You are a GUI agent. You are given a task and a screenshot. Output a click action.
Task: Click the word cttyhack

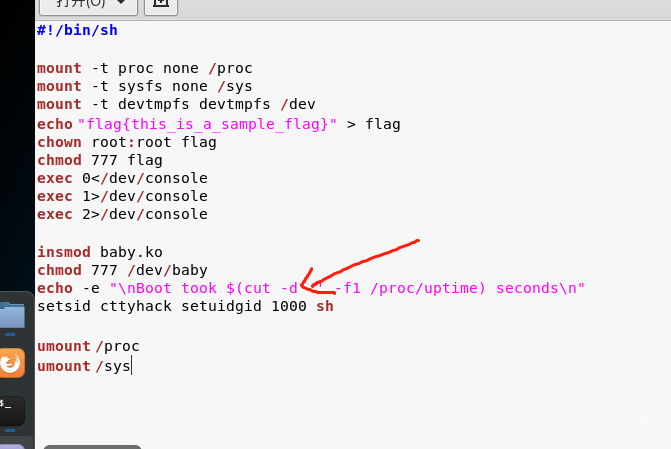pos(144,307)
